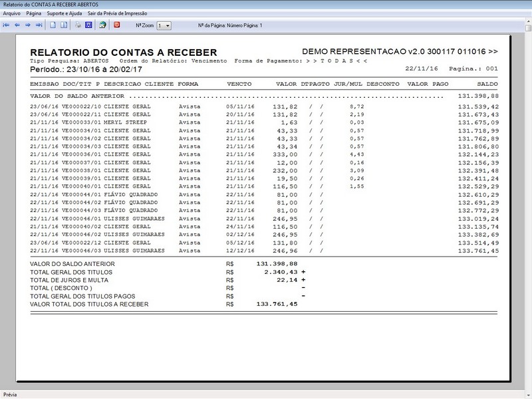Go to the previous page arrow
This screenshot has width=532, height=399.
pos(17,25)
